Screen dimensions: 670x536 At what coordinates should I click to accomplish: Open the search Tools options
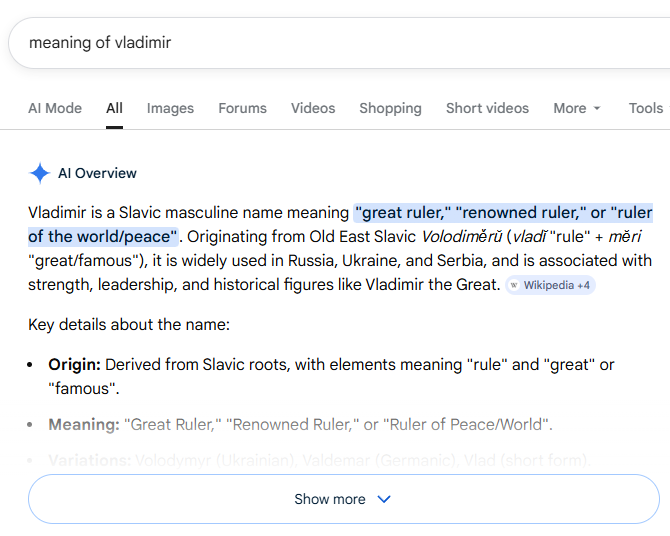(645, 108)
